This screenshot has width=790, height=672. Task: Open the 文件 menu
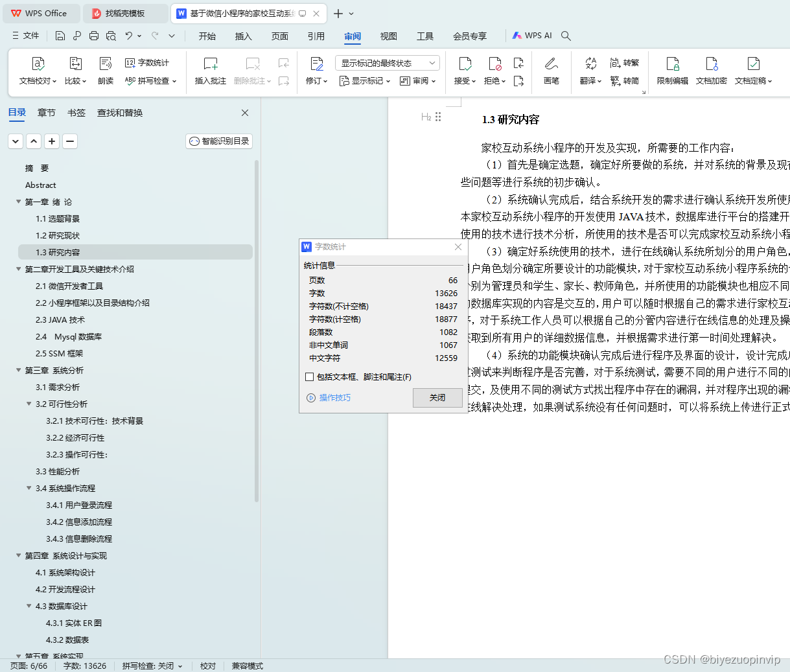pos(30,36)
